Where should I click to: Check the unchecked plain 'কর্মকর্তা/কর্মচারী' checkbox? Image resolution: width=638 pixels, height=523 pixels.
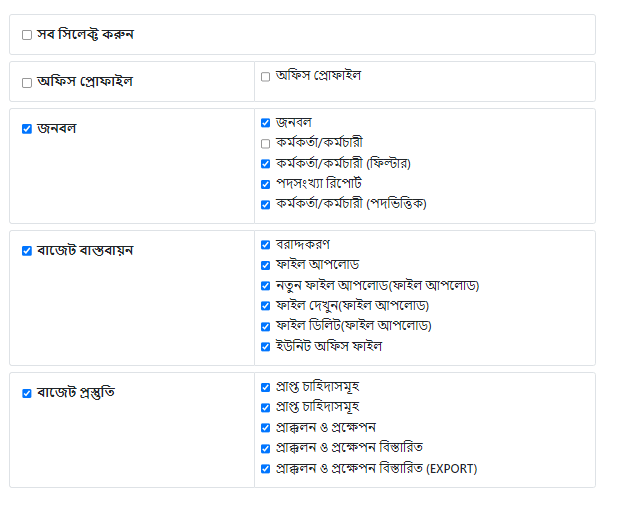[266, 144]
